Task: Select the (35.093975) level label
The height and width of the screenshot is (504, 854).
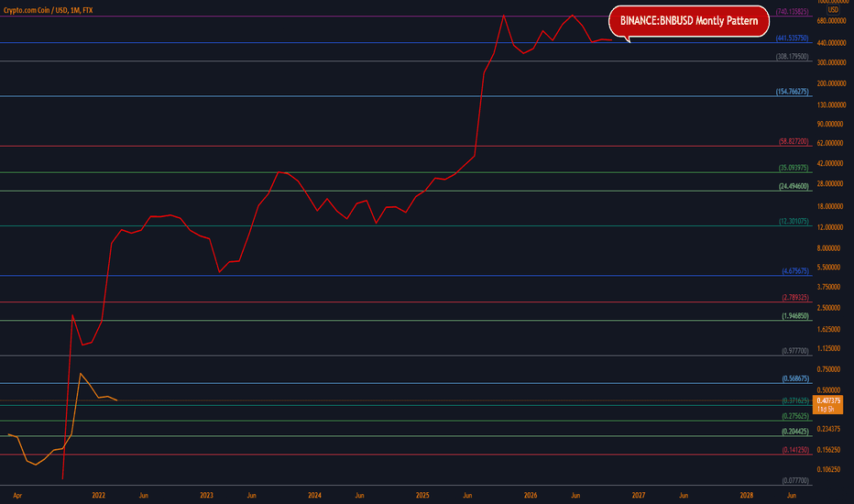Action: [794, 168]
